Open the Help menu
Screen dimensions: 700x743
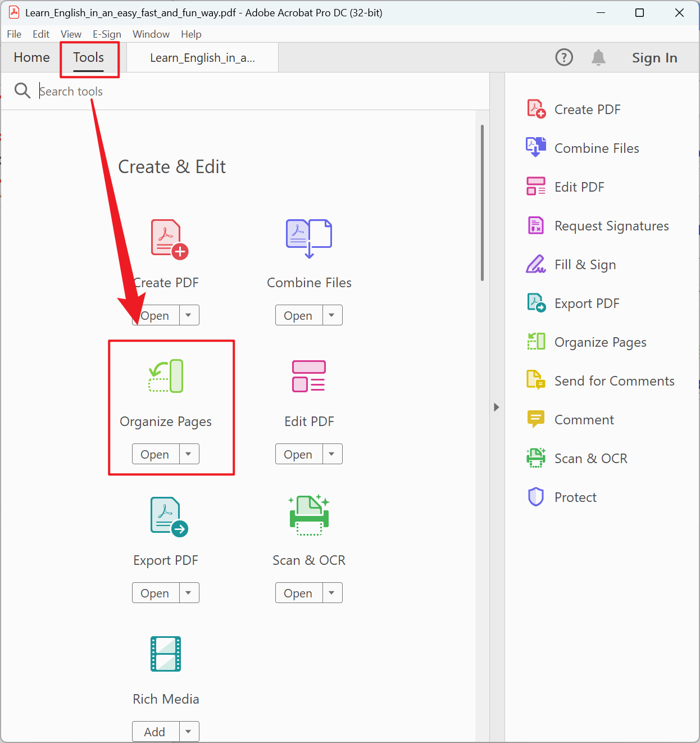pyautogui.click(x=191, y=34)
